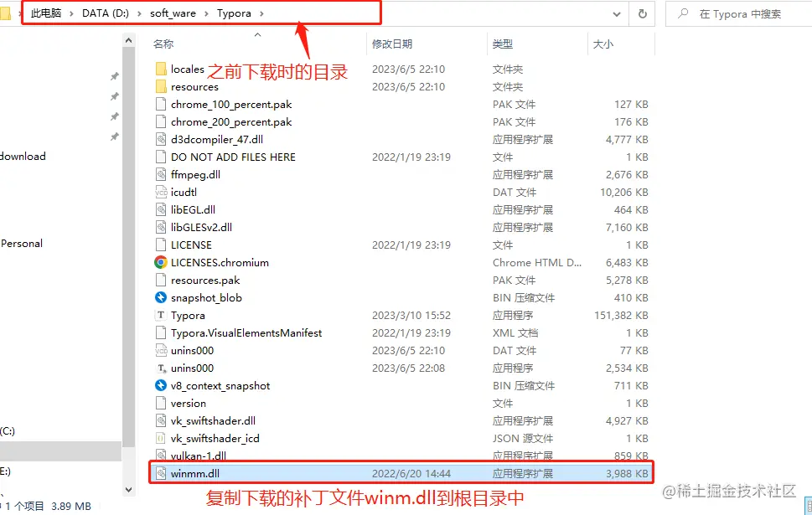The width and height of the screenshot is (812, 515).
Task: Select the vulkan-1.dll file name
Action: pos(199,456)
